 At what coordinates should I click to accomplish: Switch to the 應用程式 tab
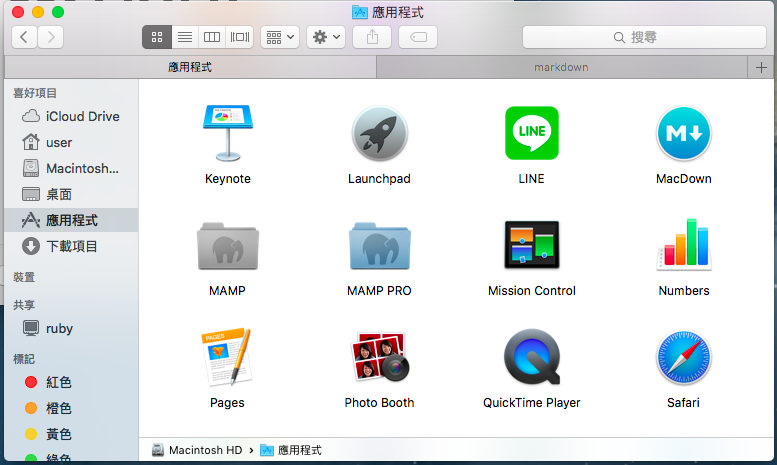click(190, 67)
